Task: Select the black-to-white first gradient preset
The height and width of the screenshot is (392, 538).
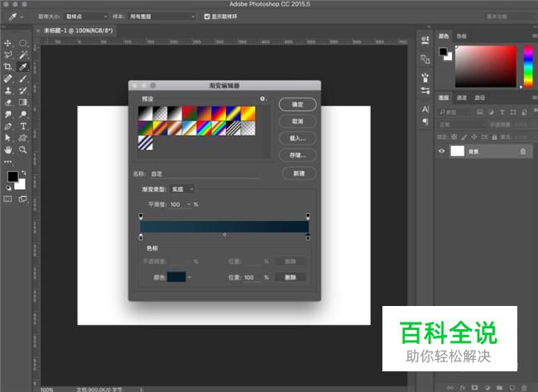Action: pyautogui.click(x=145, y=113)
